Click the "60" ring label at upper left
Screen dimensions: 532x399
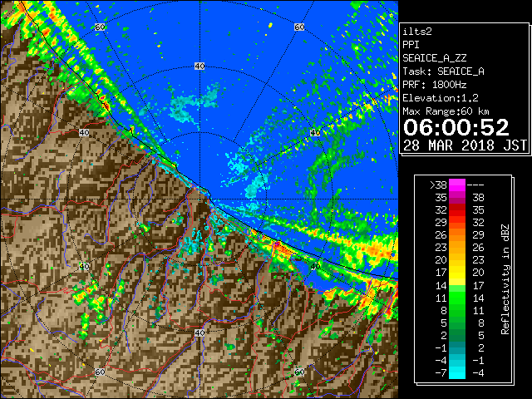click(100, 27)
